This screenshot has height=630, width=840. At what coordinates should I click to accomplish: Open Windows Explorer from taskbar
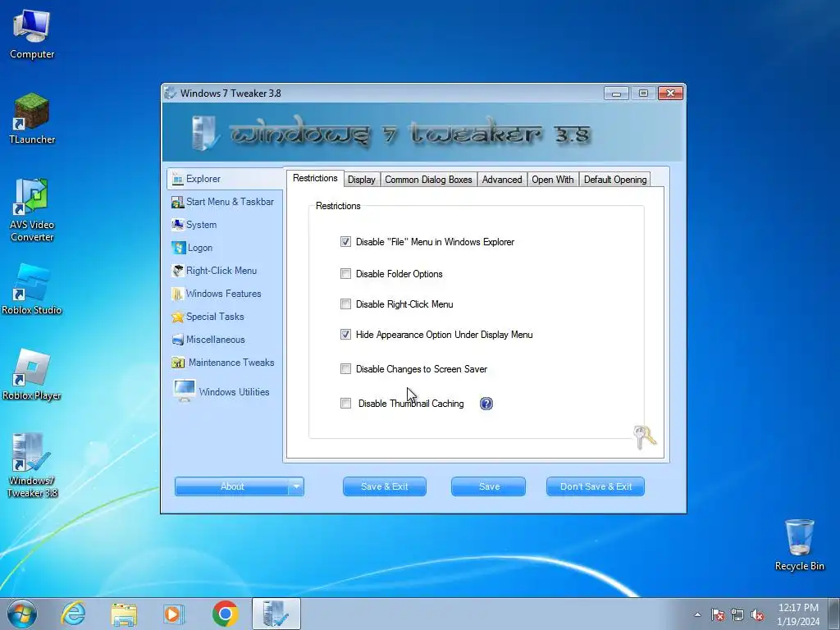pyautogui.click(x=124, y=614)
